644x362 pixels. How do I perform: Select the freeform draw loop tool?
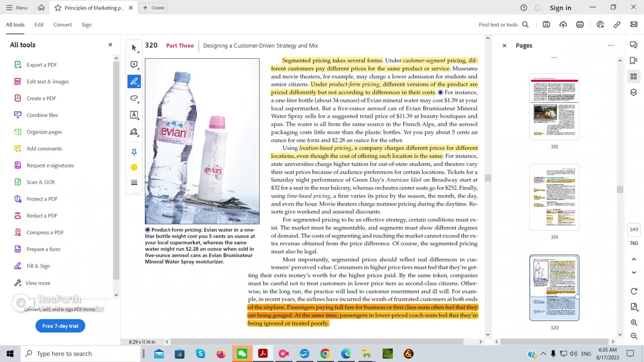pos(134,98)
